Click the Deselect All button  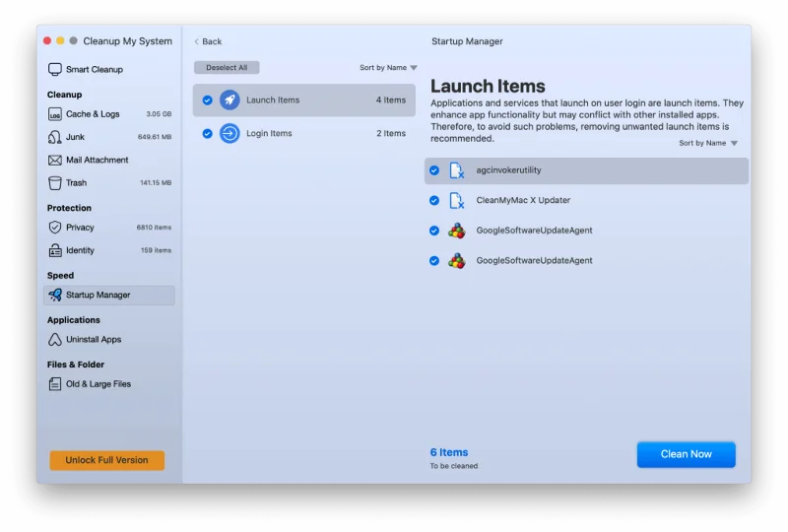(227, 68)
